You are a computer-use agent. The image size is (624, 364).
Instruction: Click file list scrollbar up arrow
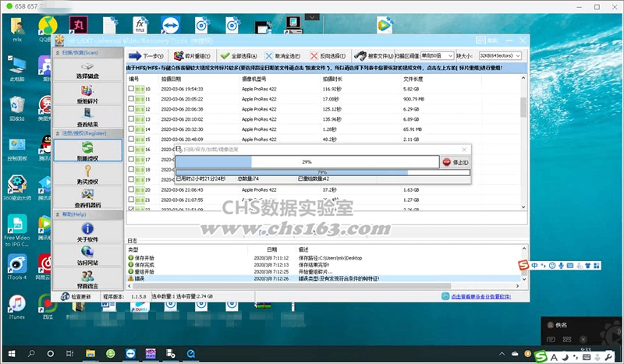point(523,78)
